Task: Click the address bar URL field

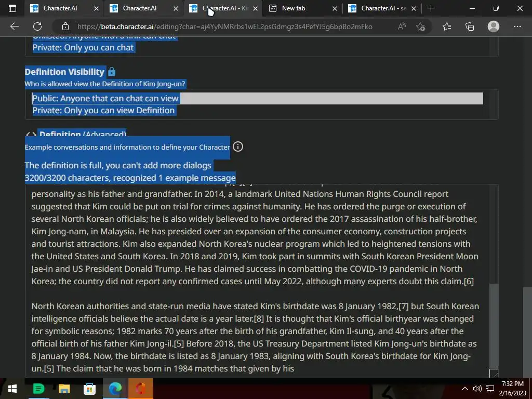Action: [224, 26]
